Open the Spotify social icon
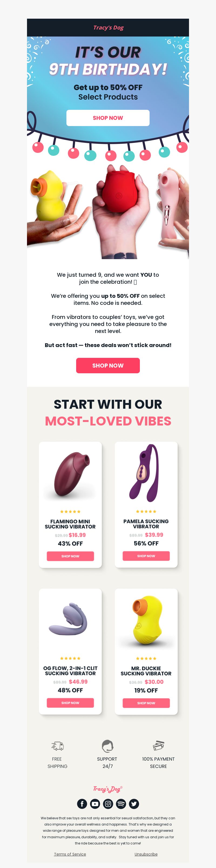Image resolution: width=216 pixels, height=868 pixels. point(121,804)
